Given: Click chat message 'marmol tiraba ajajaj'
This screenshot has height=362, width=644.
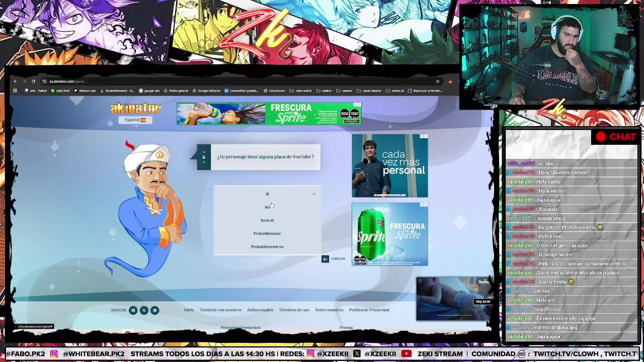Looking at the screenshot, I should point(555,327).
